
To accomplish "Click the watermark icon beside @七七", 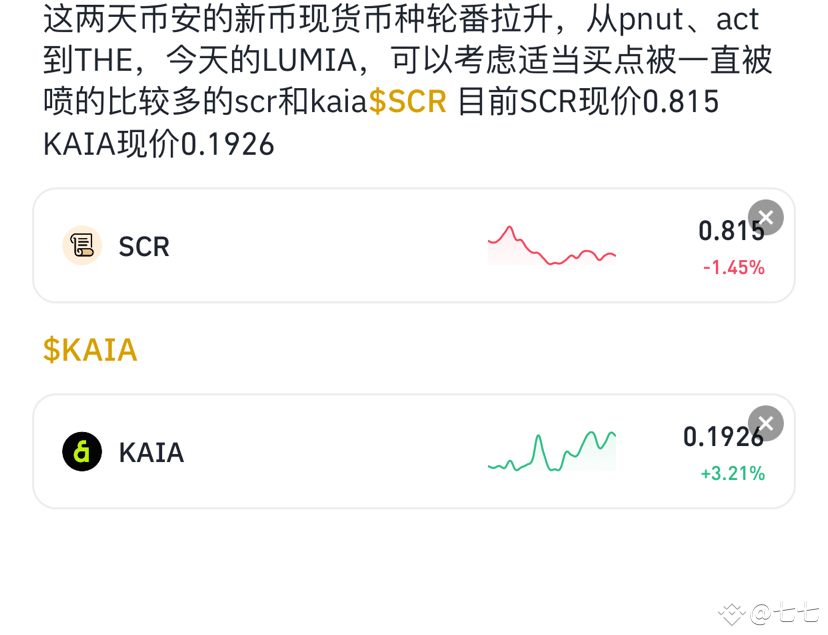I will click(731, 614).
